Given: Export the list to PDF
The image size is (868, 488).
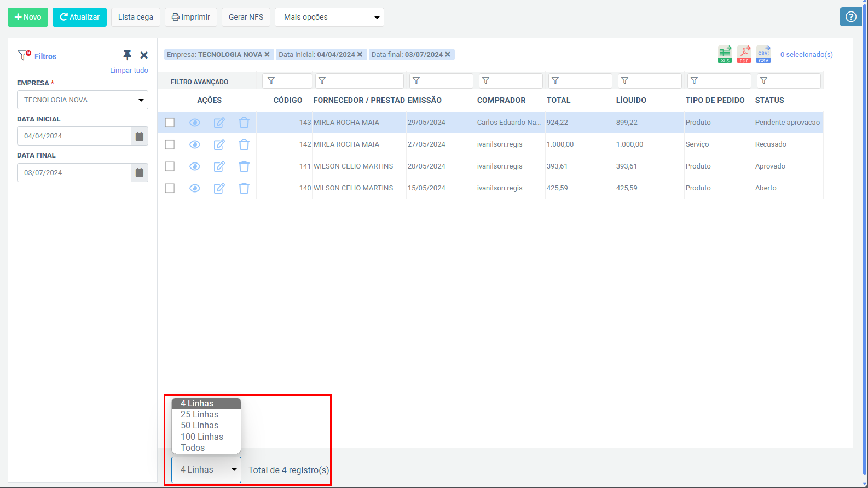Looking at the screenshot, I should point(744,54).
